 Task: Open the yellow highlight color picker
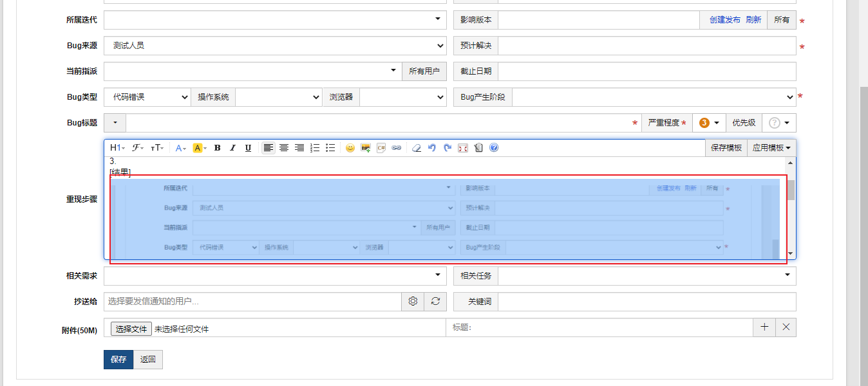tap(200, 148)
